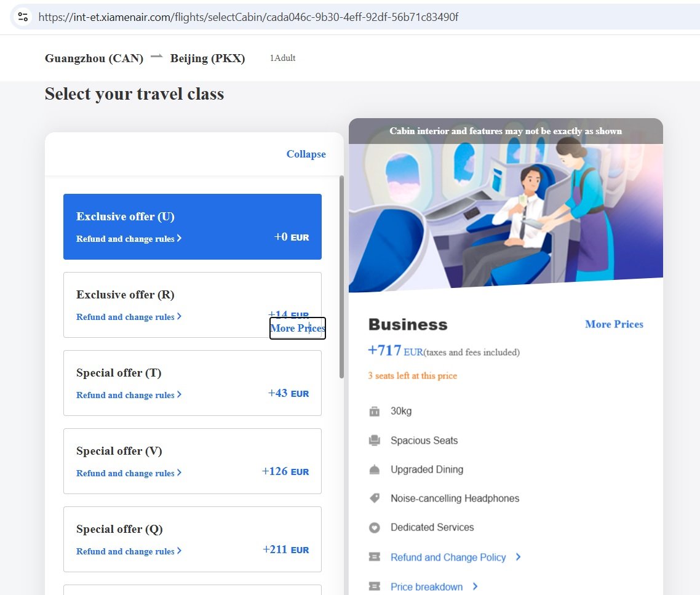Expand Refund and change rules for Special offer (Q)
The image size is (700, 595).
pos(129,551)
